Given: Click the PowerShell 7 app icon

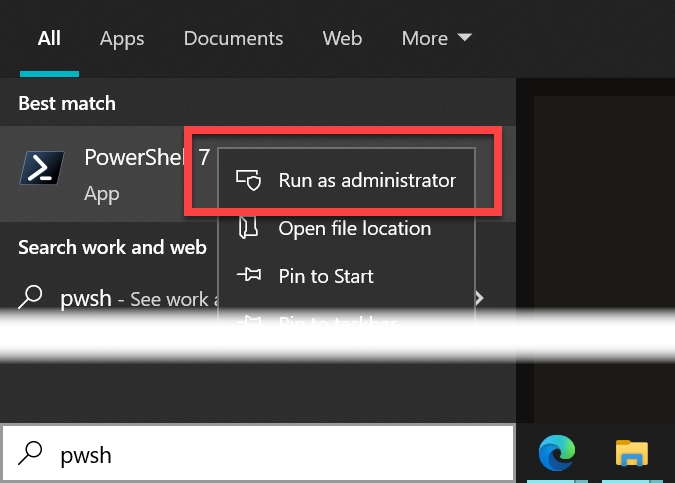Looking at the screenshot, I should coord(42,167).
